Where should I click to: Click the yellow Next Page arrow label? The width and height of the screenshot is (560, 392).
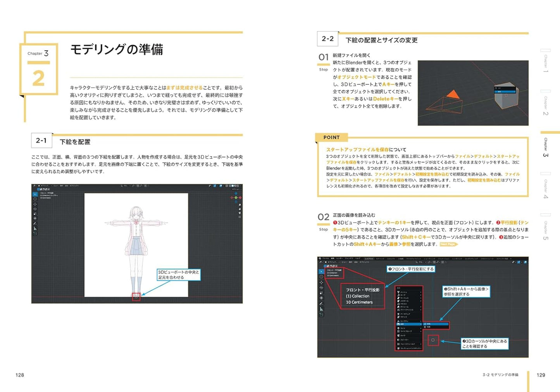(448, 244)
